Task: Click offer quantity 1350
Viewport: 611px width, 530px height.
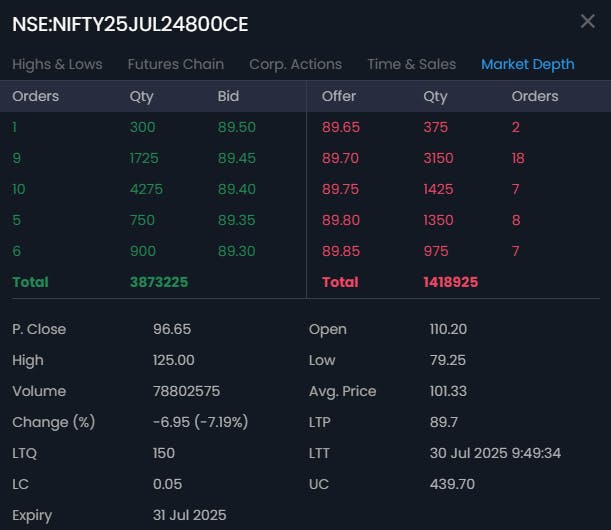Action: [438, 220]
